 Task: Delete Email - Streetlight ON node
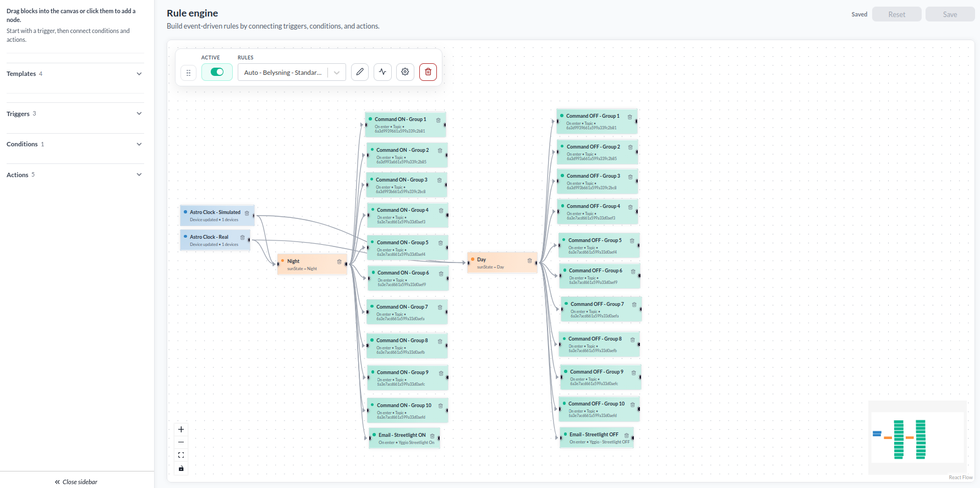pos(432,436)
